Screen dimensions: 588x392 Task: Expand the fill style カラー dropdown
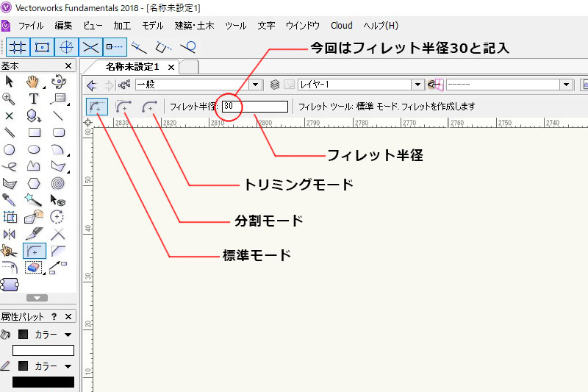coord(68,335)
